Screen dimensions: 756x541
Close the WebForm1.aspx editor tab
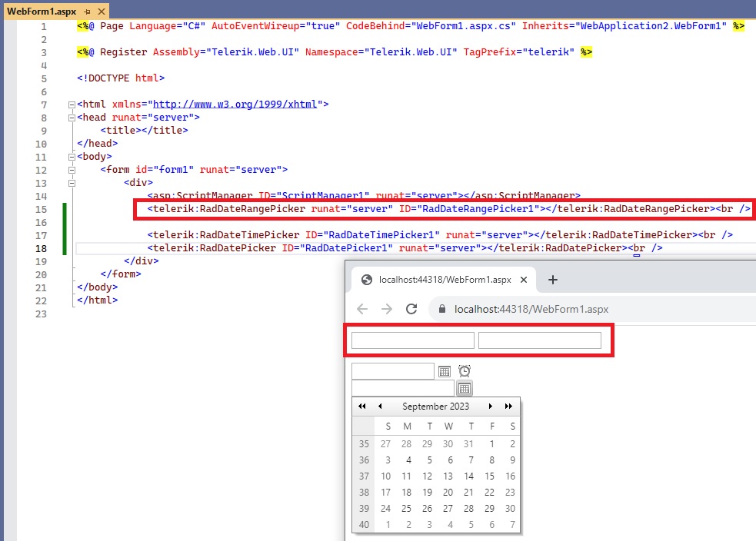point(101,12)
